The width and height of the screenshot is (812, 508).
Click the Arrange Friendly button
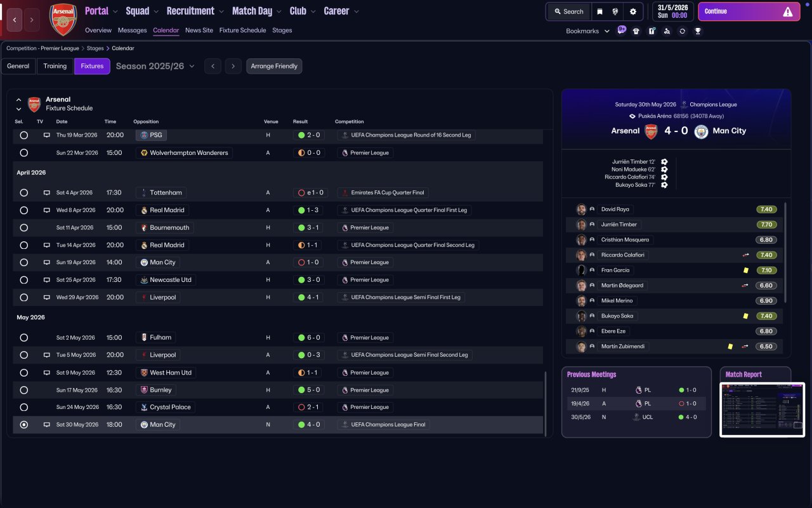274,66
